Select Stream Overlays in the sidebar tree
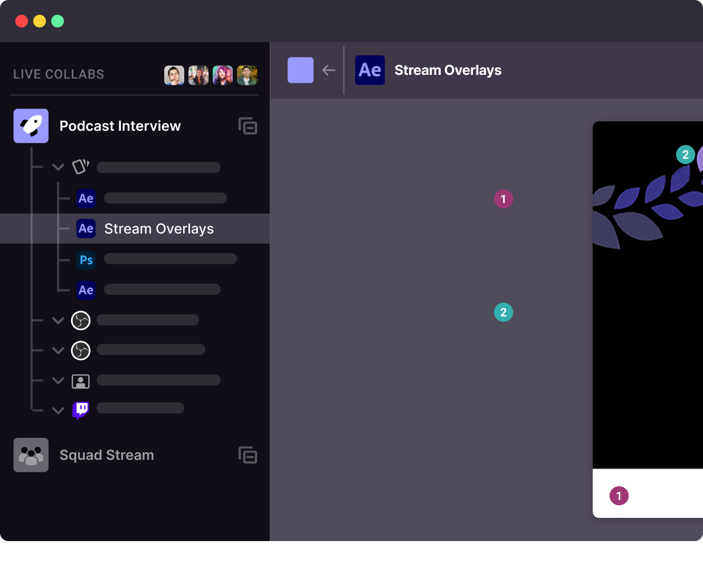 pos(159,229)
